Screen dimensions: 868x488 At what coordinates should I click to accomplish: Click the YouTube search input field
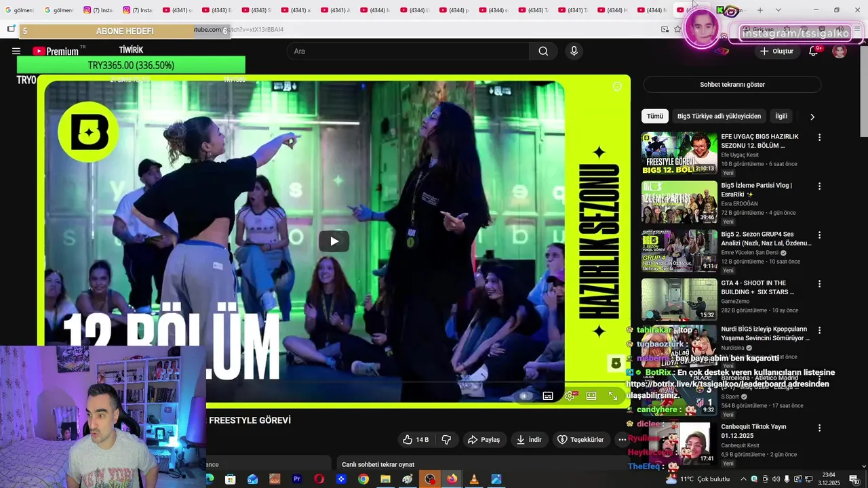tap(408, 51)
